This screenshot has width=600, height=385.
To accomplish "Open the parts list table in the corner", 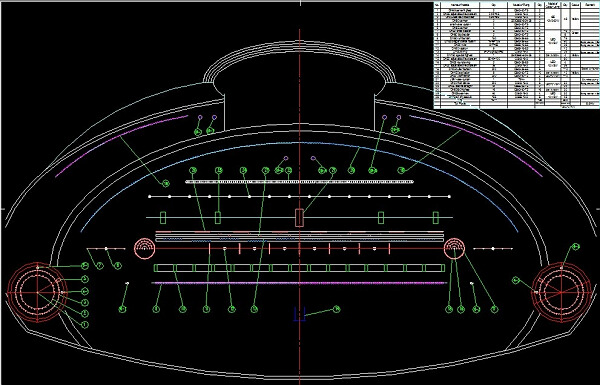I will (517, 55).
